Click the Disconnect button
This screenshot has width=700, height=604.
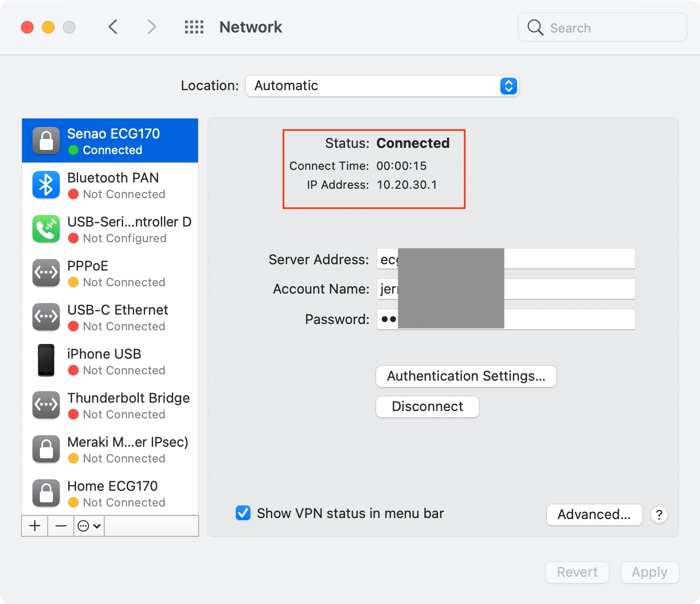coord(427,407)
